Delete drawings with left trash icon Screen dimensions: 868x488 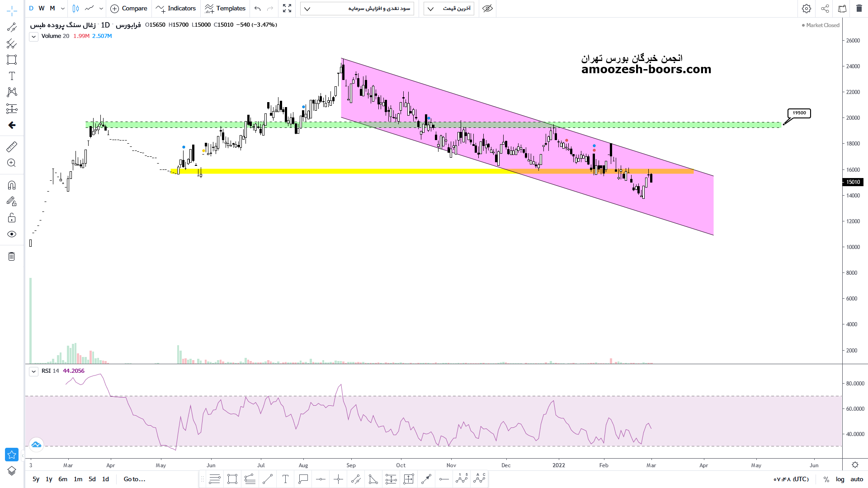[x=12, y=257]
